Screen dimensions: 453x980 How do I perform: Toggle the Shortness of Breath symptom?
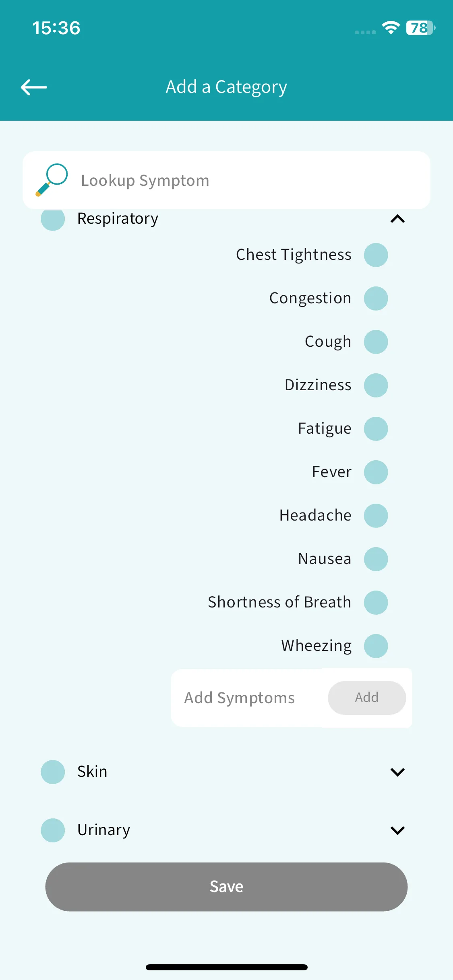pos(376,603)
